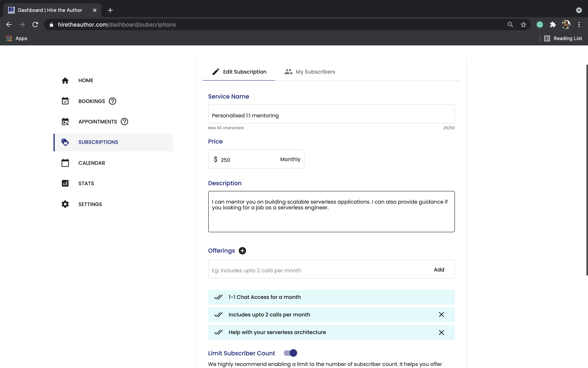Click the Subscriptions tag icon

(65, 142)
